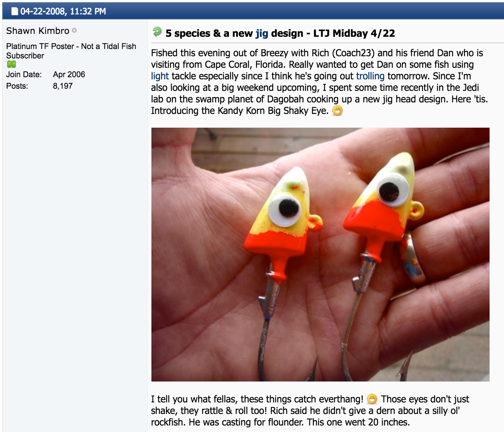Click the document icon beside the post date

(15, 11)
